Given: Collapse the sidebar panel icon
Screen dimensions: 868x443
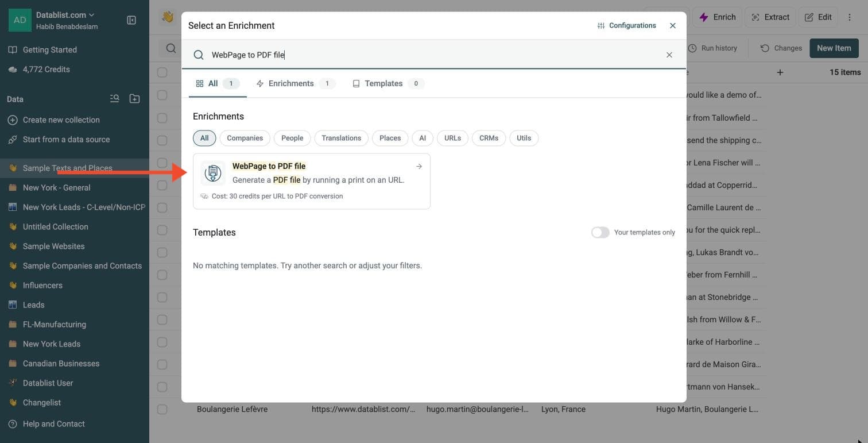Looking at the screenshot, I should tap(131, 20).
